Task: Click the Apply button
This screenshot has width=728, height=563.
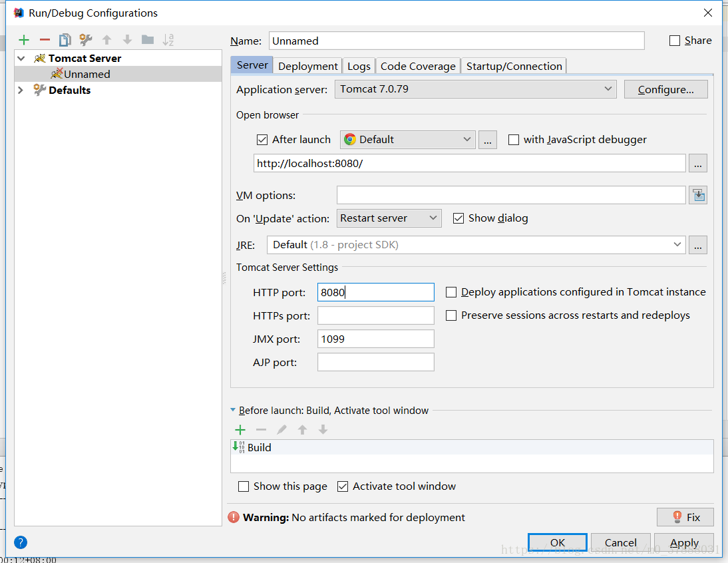Action: [x=684, y=542]
